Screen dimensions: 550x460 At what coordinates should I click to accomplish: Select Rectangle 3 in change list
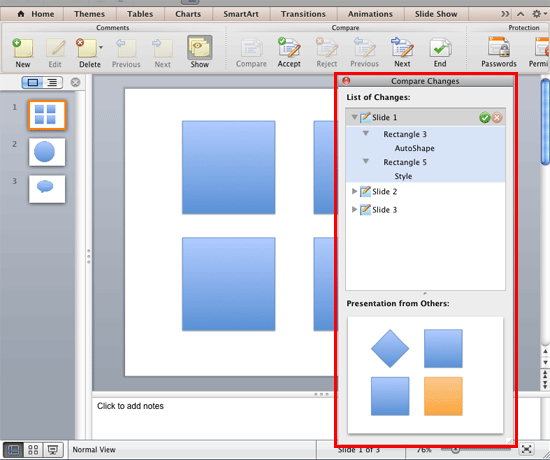[x=405, y=134]
